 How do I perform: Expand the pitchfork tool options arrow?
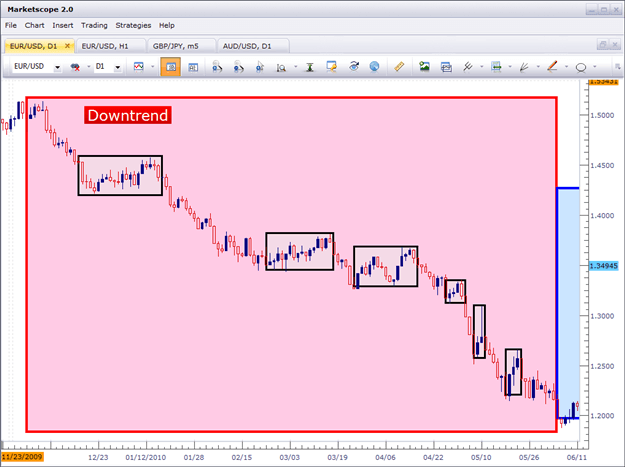482,67
